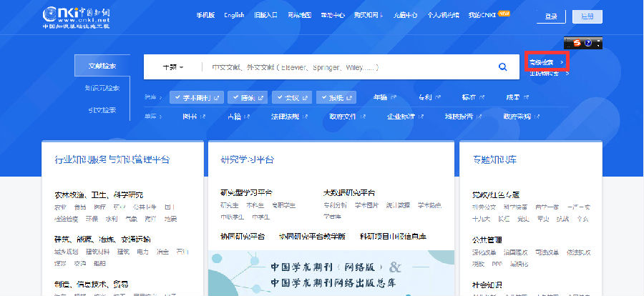This screenshot has width=644, height=296.
Task: Open the 党政/红色专题 heading link
Action: pos(496,194)
